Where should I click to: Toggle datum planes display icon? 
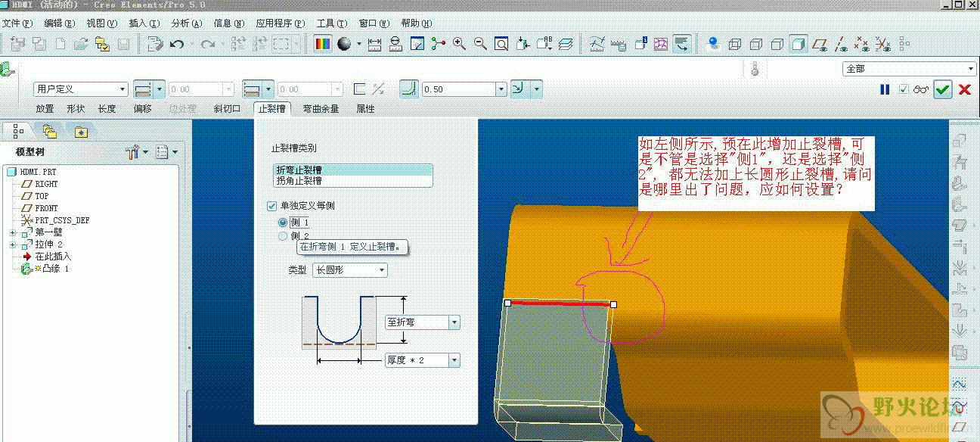818,44
